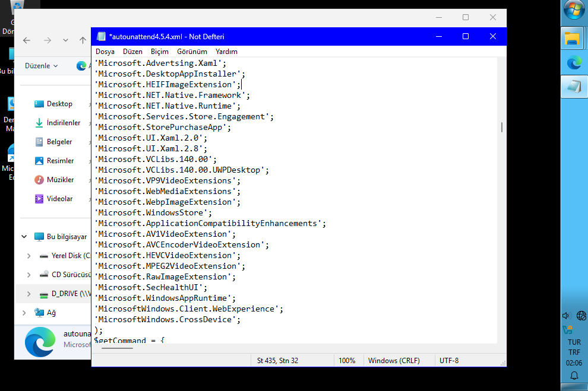Open the Görünüm menu
The image size is (588, 391).
(x=192, y=51)
